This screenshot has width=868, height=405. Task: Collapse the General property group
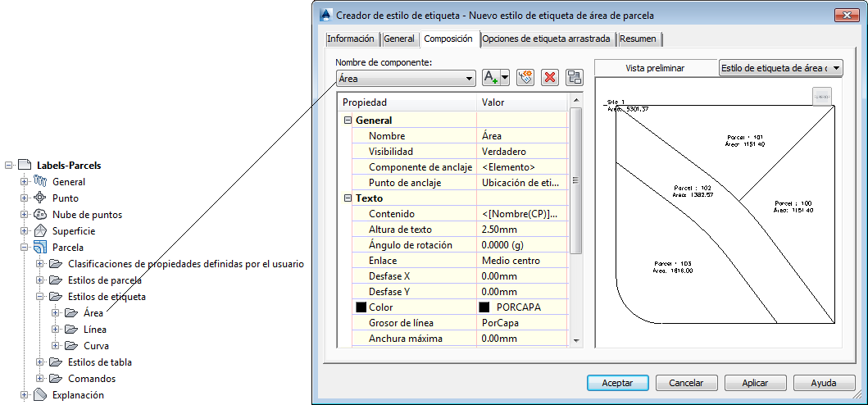point(347,121)
